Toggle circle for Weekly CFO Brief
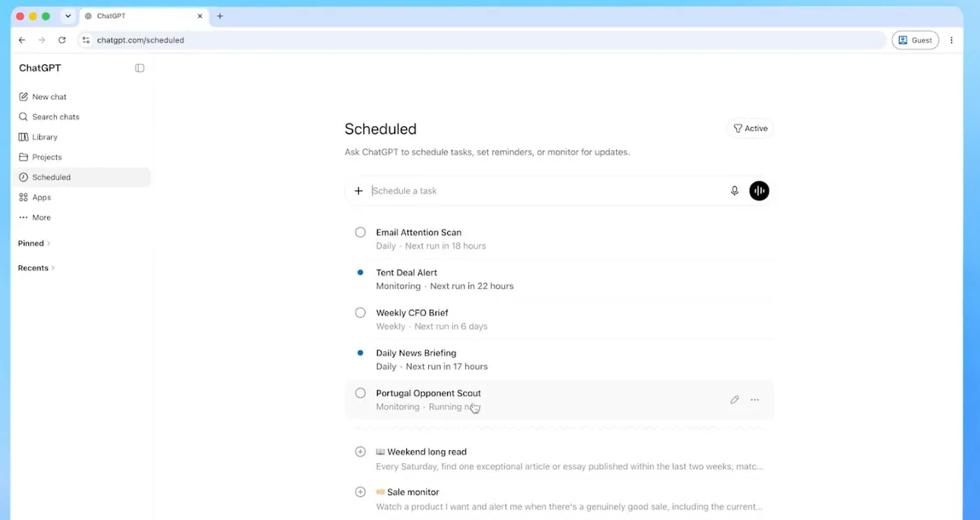Viewport: 980px width, 520px height. (360, 313)
